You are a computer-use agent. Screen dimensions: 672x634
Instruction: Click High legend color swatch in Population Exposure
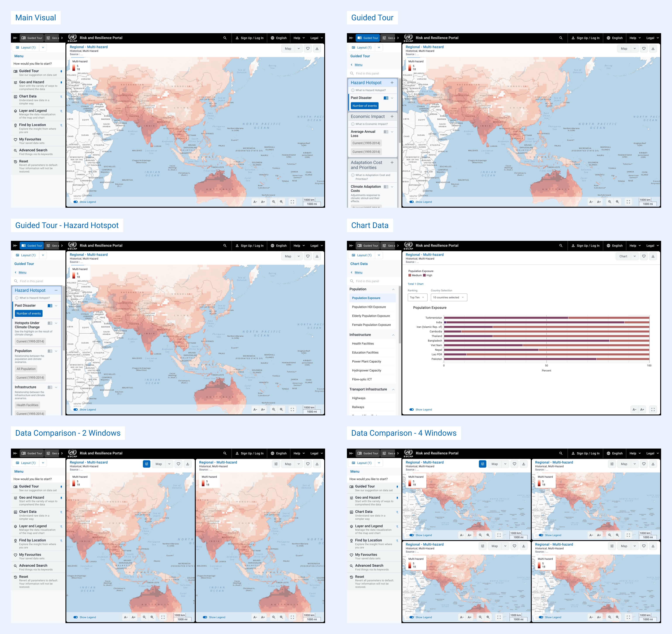(424, 275)
